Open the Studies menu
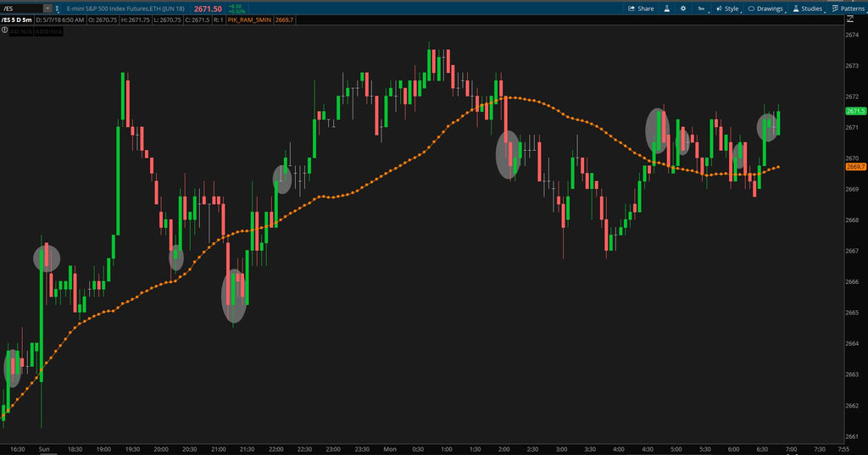 coord(808,8)
